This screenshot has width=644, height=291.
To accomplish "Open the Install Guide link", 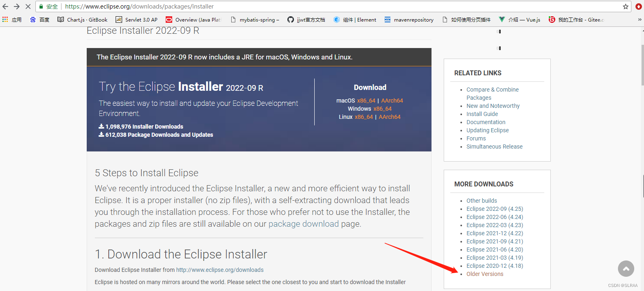I will 482,114.
